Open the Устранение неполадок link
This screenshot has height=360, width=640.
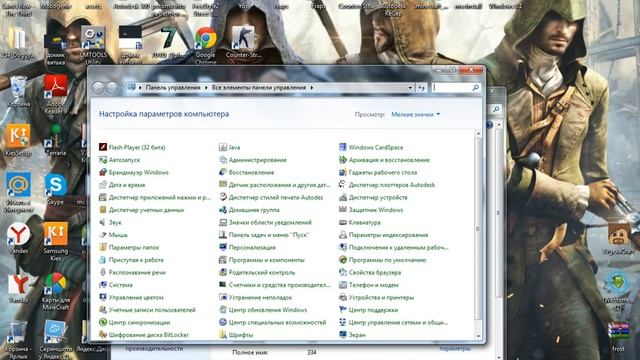click(260, 298)
